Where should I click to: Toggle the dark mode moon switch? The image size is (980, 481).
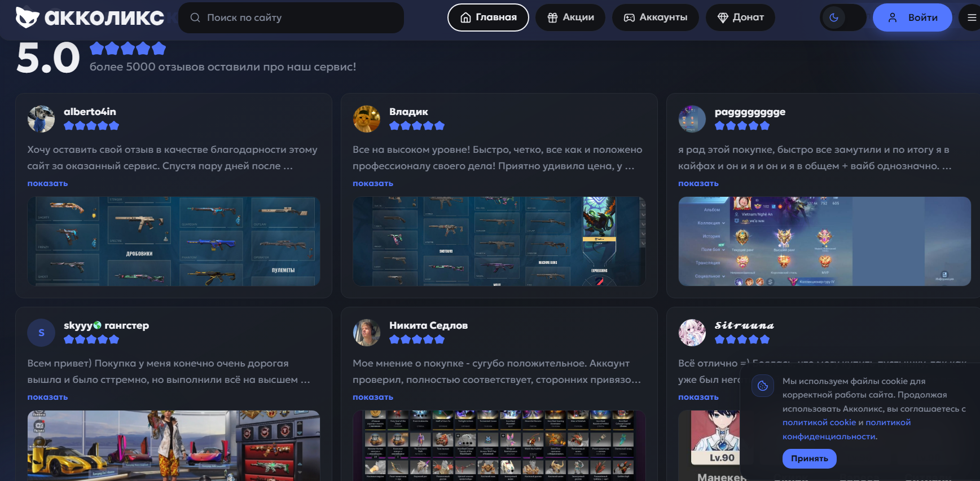pyautogui.click(x=843, y=17)
